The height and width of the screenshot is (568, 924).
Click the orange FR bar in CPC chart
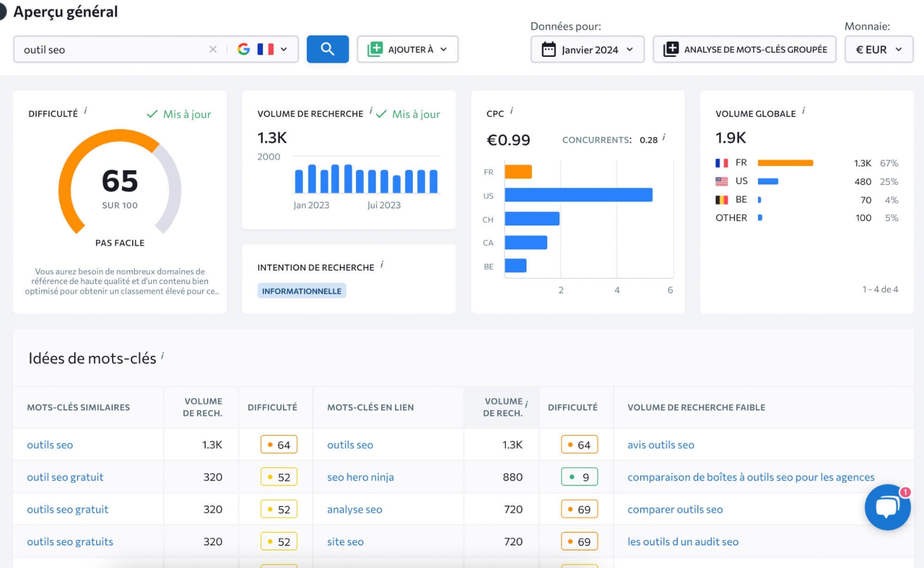click(x=518, y=172)
